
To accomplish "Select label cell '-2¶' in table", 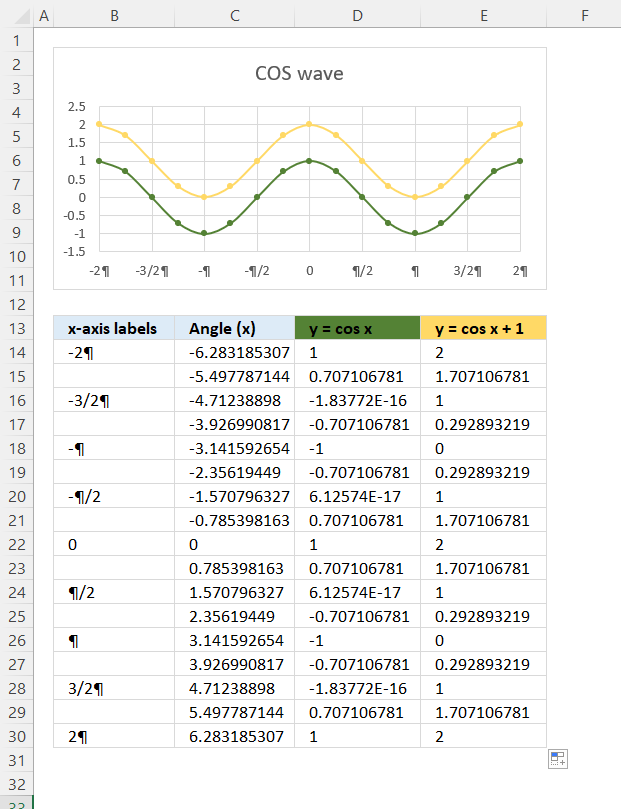I will tap(114, 352).
